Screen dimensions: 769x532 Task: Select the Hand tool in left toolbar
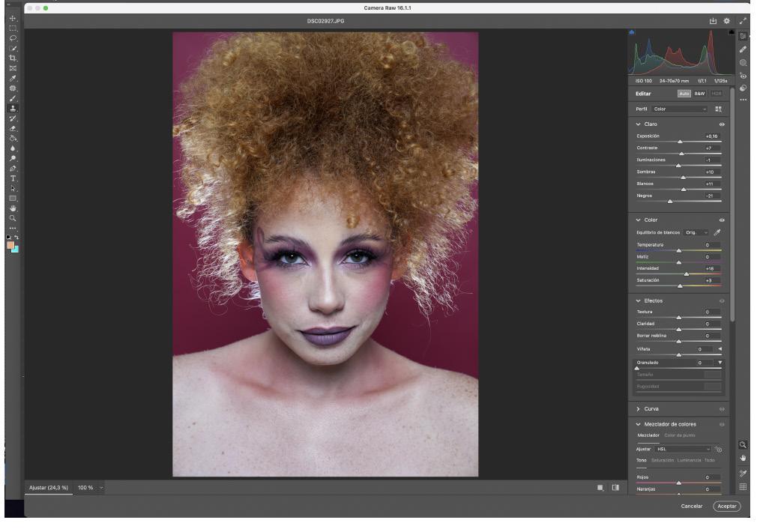pos(13,208)
